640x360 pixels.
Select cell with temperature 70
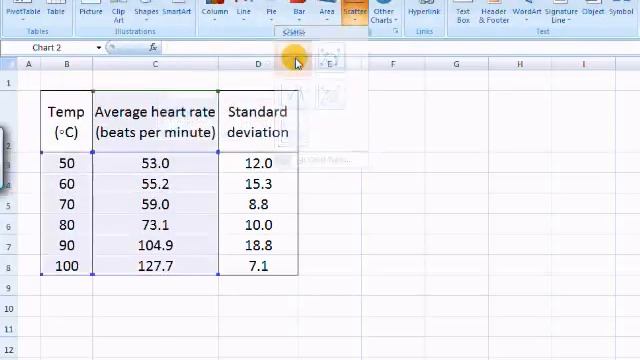coord(67,204)
